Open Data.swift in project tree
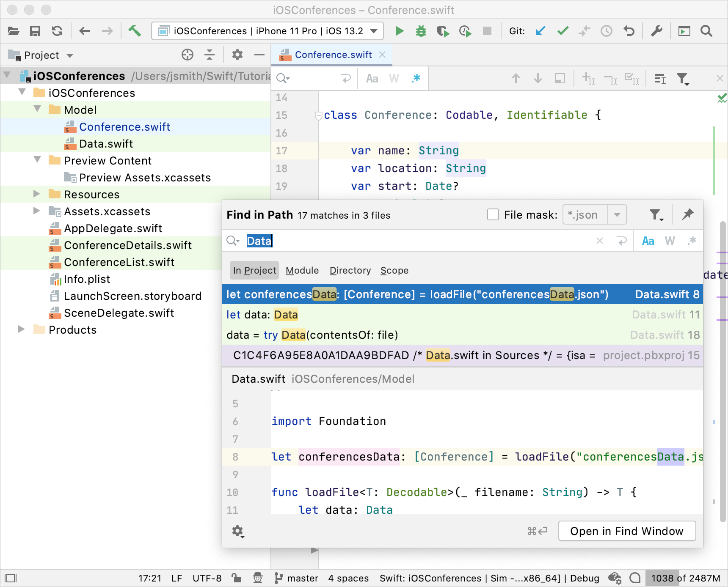The width and height of the screenshot is (728, 587). 106,144
